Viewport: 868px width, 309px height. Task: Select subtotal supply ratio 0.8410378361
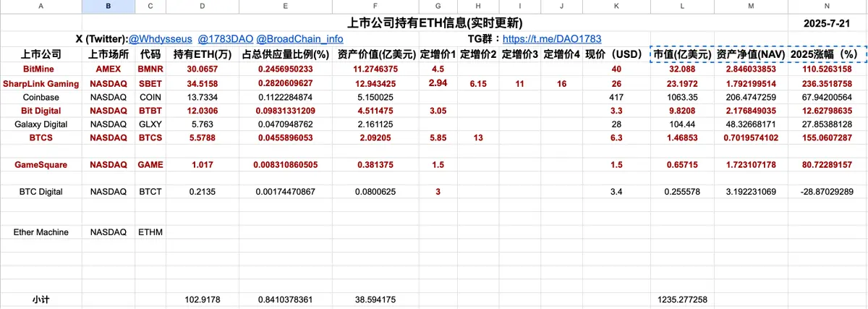point(286,300)
